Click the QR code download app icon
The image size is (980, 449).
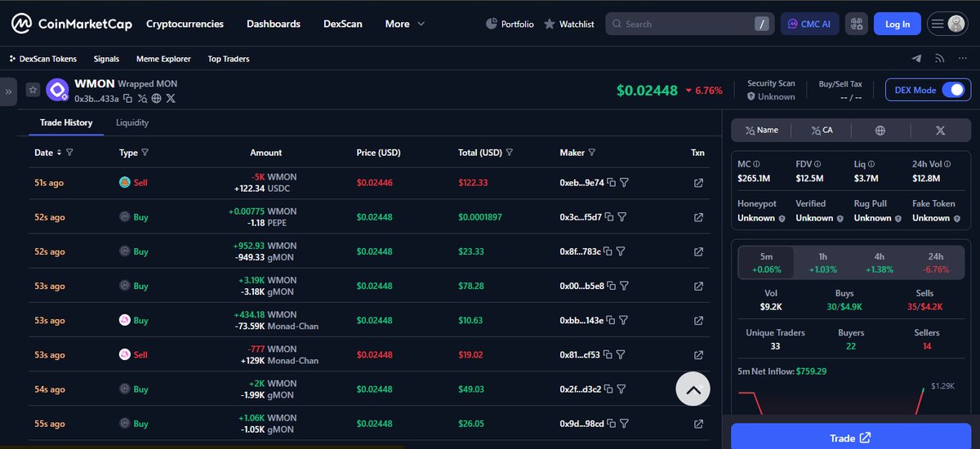tap(856, 24)
